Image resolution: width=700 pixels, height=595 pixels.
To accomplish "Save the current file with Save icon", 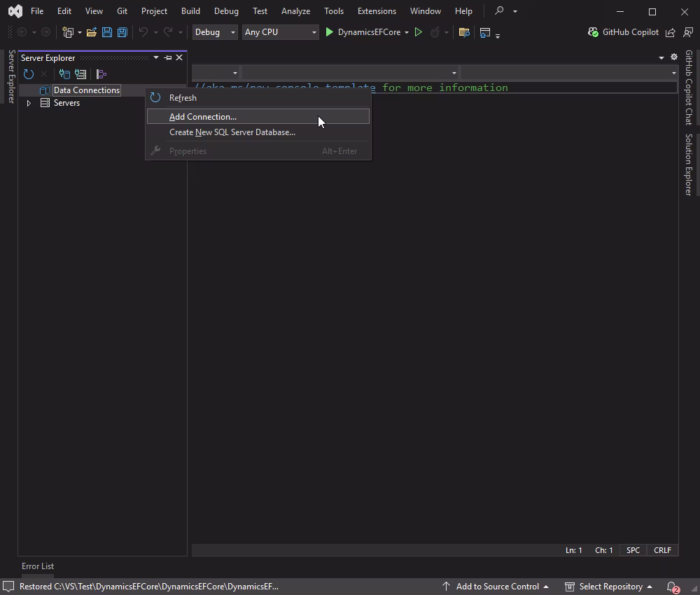I will tap(107, 32).
